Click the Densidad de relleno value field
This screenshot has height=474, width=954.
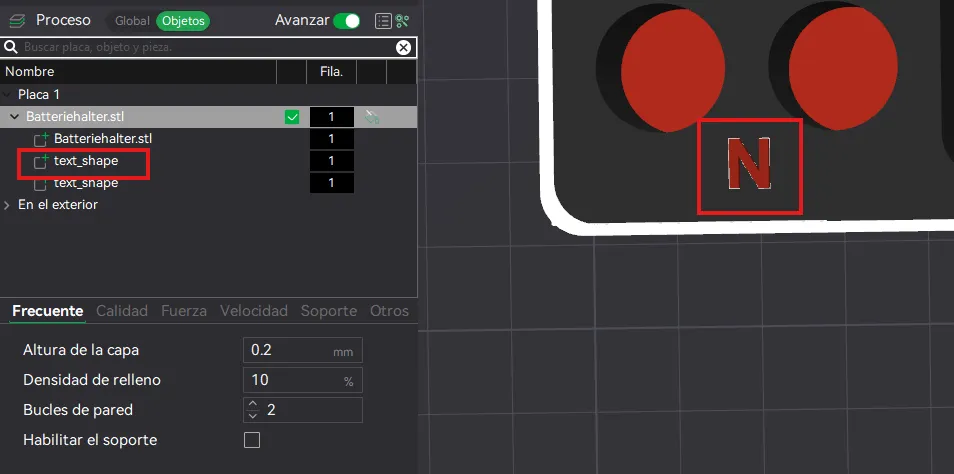(302, 380)
